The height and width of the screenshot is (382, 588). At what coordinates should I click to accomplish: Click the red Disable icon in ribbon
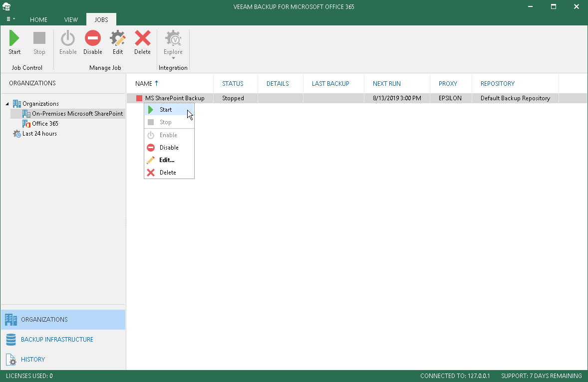(93, 38)
